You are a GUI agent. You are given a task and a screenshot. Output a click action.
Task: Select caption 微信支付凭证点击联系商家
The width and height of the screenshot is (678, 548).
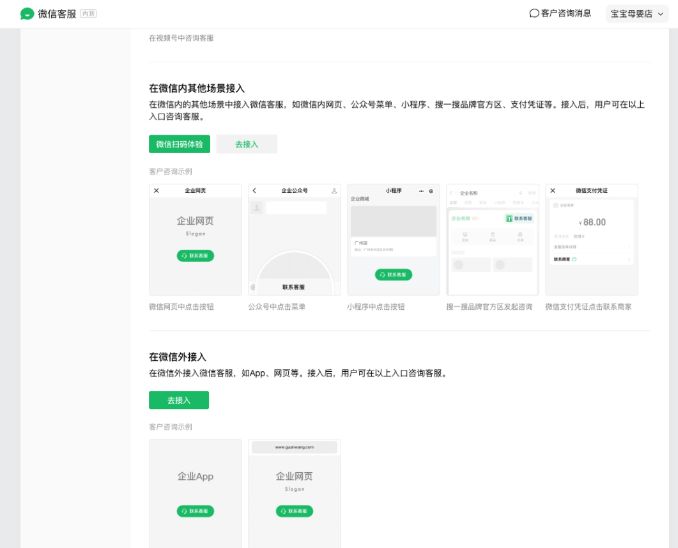tap(588, 307)
